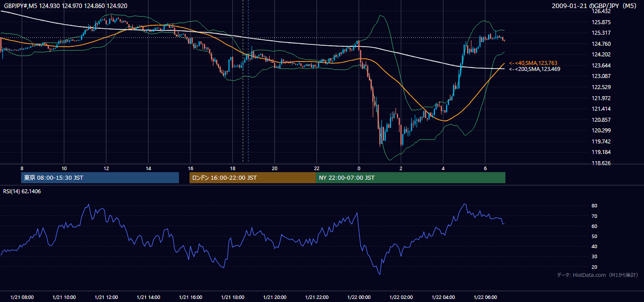
Task: Click hour label 16 under price chart
Action: pyautogui.click(x=190, y=168)
